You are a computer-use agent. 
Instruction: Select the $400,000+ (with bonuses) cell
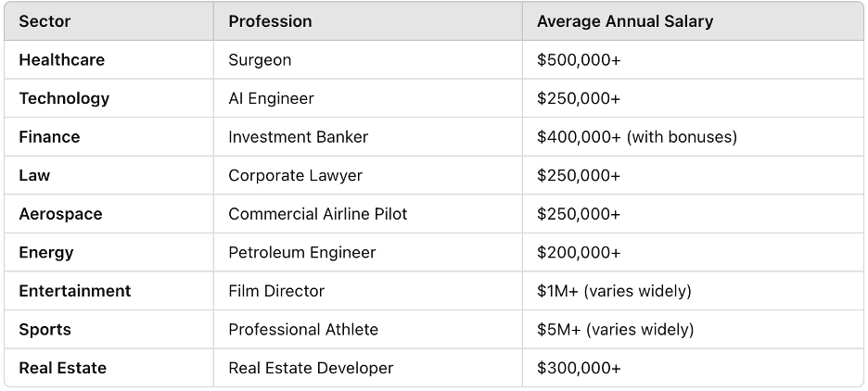click(636, 137)
